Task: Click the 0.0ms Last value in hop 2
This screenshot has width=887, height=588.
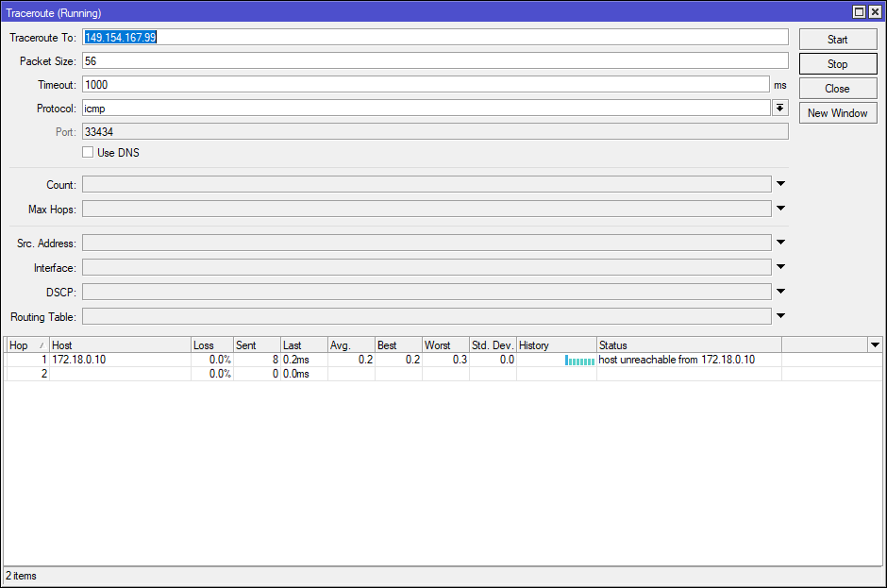Action: point(296,374)
